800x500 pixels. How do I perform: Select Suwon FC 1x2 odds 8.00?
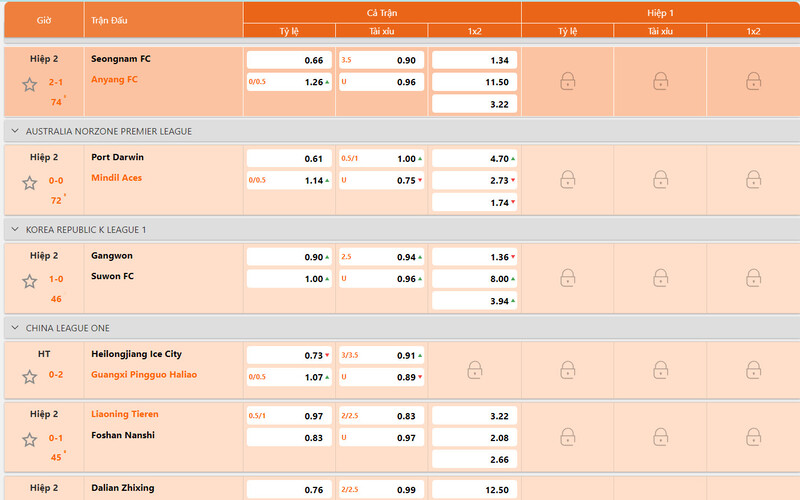point(474,279)
